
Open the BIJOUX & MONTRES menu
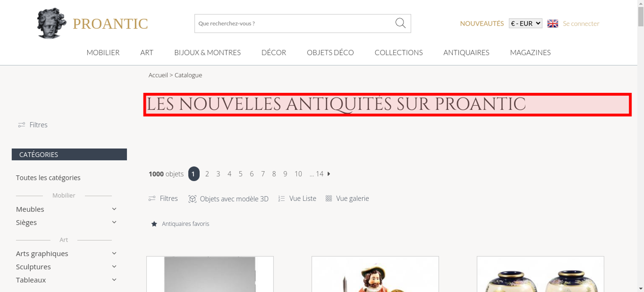pos(207,52)
